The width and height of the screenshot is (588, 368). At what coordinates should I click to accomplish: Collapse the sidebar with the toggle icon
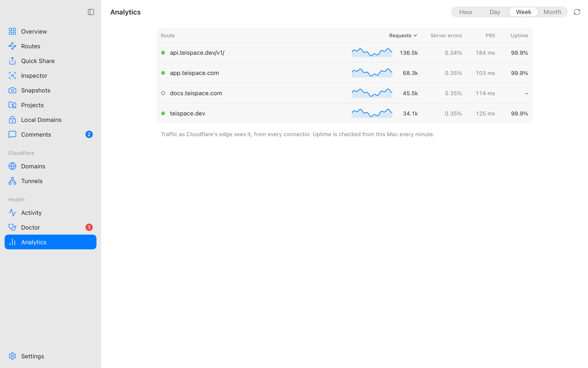tap(91, 12)
